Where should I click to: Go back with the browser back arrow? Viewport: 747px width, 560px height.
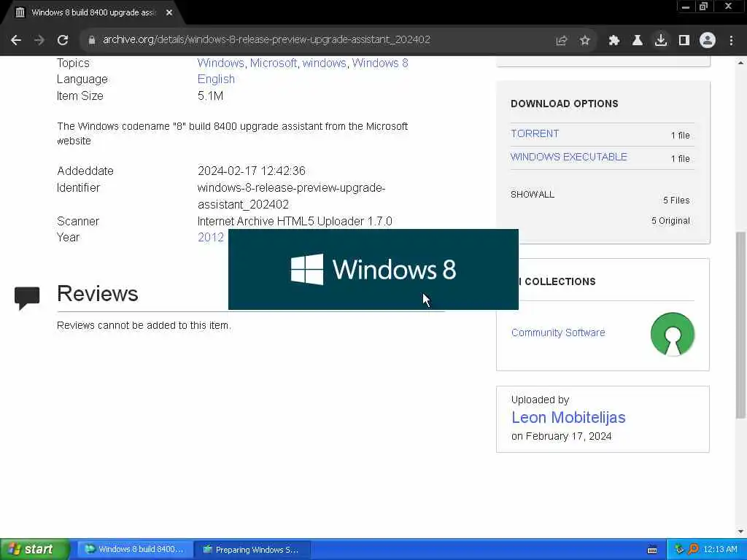(x=16, y=40)
